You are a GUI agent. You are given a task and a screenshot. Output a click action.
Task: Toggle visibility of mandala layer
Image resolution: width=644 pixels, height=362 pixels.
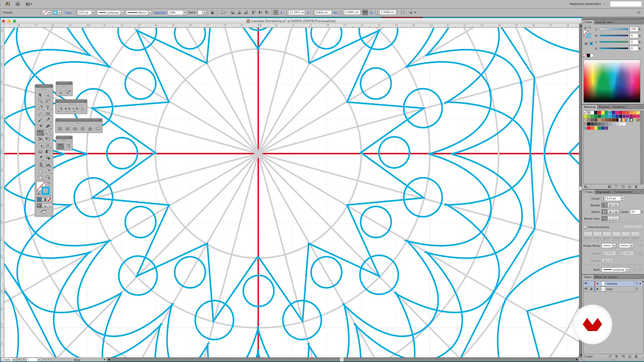pos(586,284)
